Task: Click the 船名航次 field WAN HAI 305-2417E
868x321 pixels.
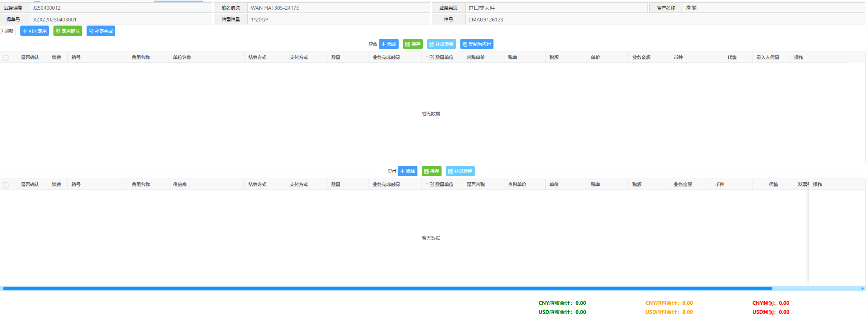Action: [338, 8]
